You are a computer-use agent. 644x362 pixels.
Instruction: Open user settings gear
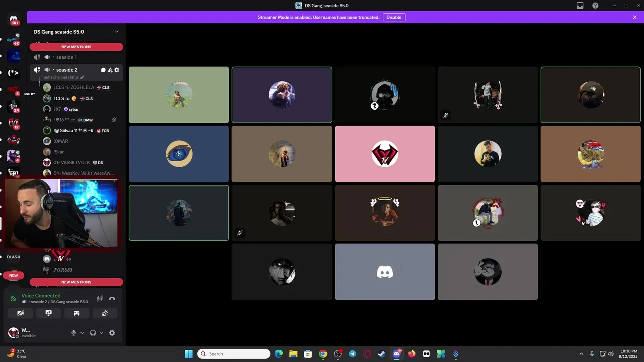tap(112, 333)
